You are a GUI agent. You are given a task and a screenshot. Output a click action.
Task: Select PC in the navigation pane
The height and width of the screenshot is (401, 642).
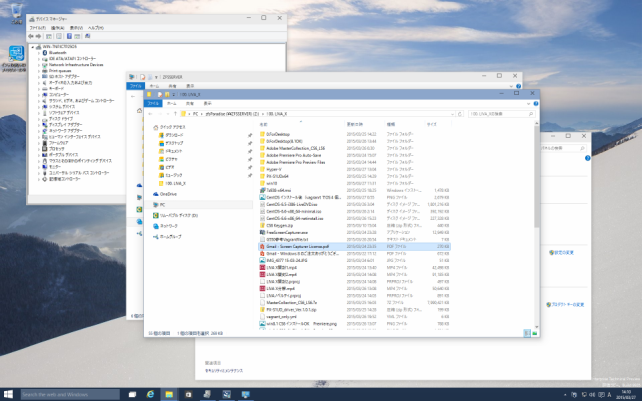[x=164, y=205]
